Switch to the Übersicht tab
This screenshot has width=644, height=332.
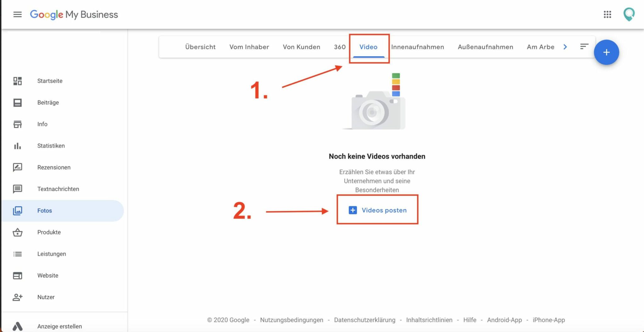(200, 47)
